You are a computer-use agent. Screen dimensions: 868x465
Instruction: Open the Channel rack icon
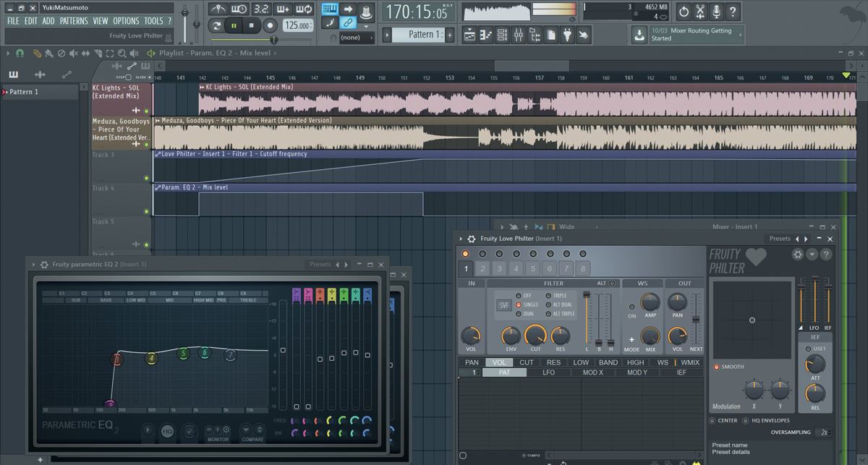[x=503, y=35]
